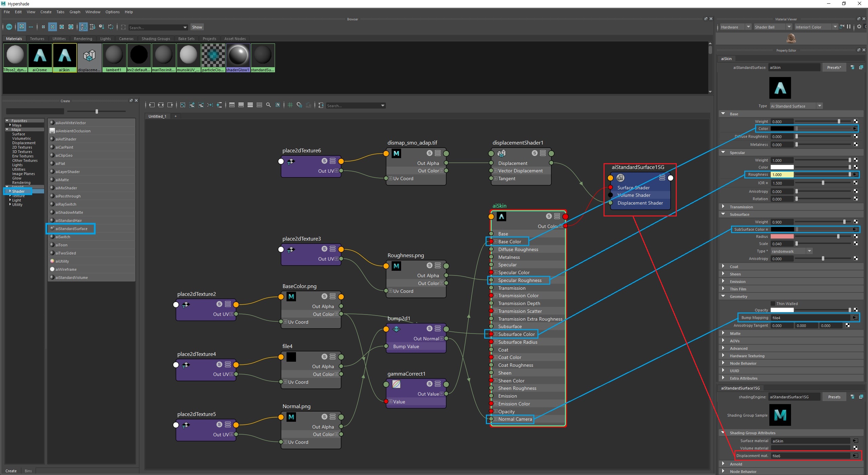Image resolution: width=868 pixels, height=475 pixels.
Task: Click the Show button beside the browser search
Action: point(197,27)
